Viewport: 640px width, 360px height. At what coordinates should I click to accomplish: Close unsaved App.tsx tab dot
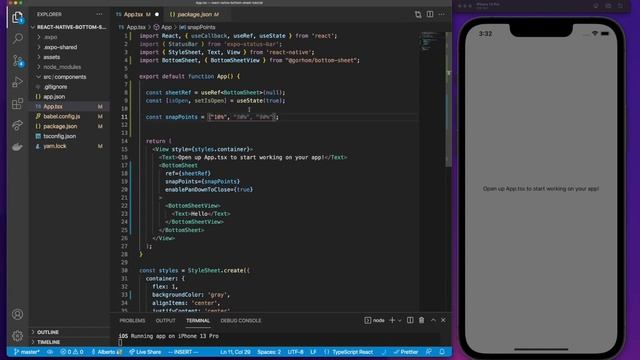[x=157, y=14]
